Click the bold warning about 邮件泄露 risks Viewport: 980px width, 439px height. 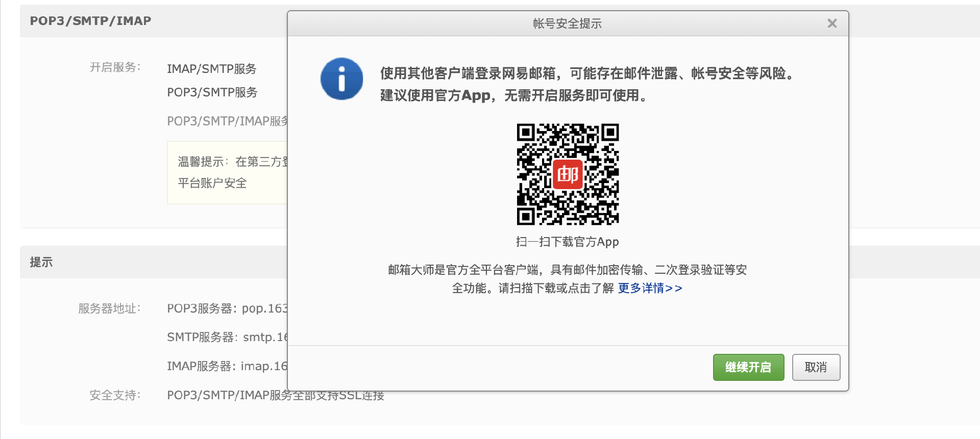[588, 73]
